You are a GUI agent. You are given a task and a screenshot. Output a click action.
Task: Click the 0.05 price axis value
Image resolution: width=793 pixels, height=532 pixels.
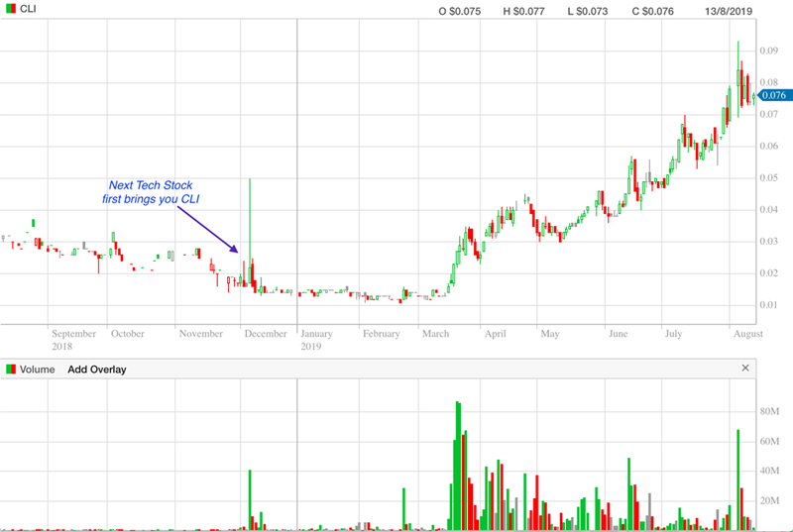tap(769, 178)
